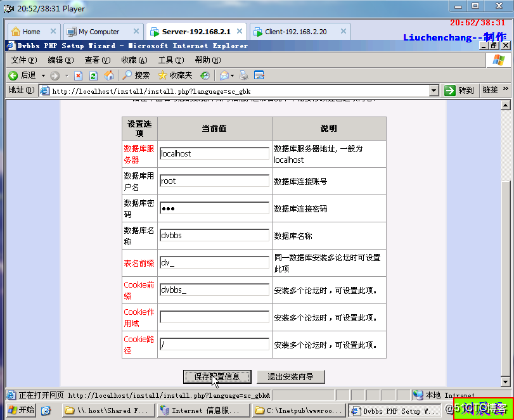Open the 编辑(E) menu
The height and width of the screenshot is (420, 514).
pyautogui.click(x=61, y=60)
